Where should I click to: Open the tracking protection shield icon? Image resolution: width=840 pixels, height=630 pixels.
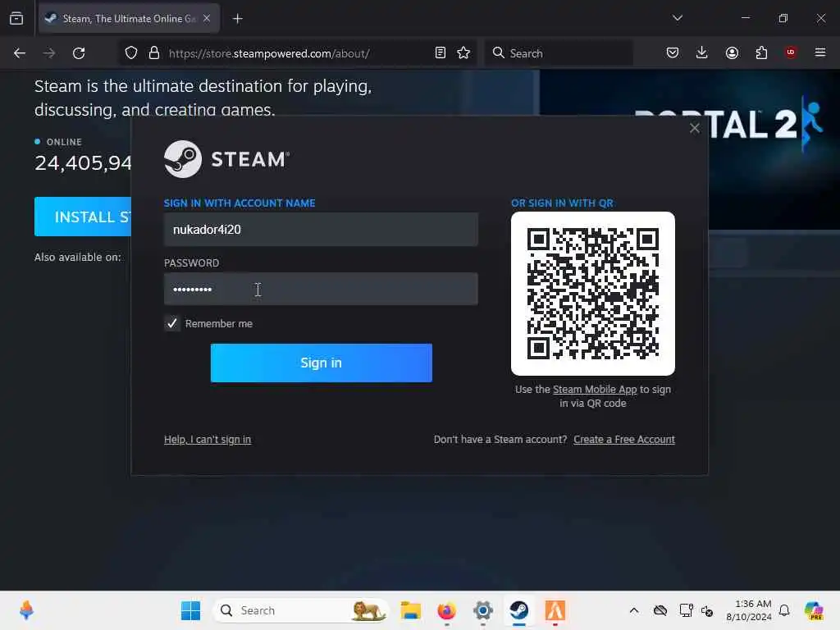[x=131, y=53]
